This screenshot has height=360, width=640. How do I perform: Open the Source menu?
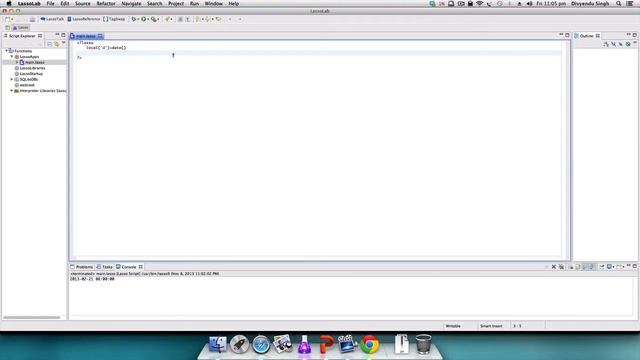82,4
